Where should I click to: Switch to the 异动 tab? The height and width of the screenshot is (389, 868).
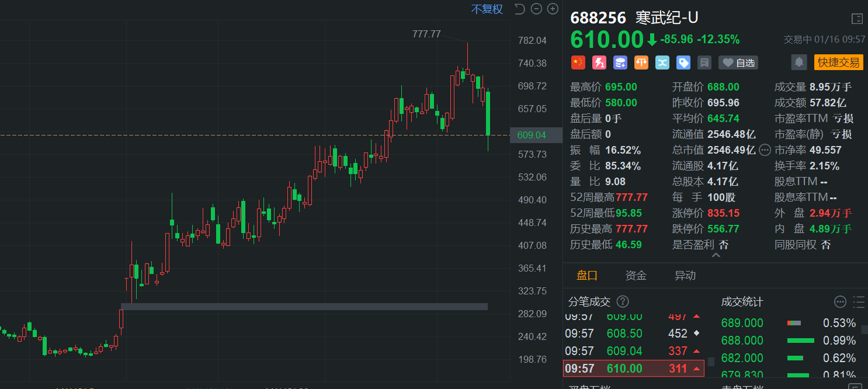(x=685, y=276)
